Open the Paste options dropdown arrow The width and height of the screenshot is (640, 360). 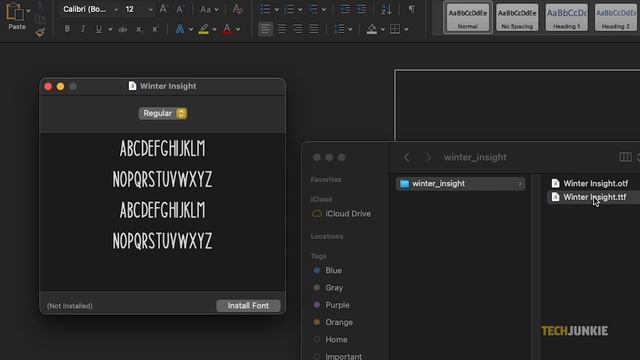(x=28, y=10)
